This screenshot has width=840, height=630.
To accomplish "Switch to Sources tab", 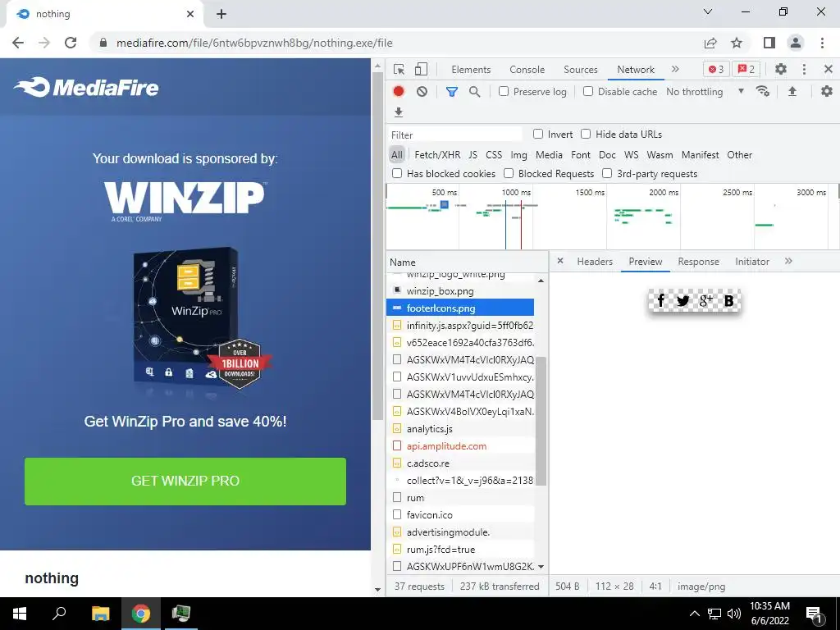I will (x=580, y=70).
